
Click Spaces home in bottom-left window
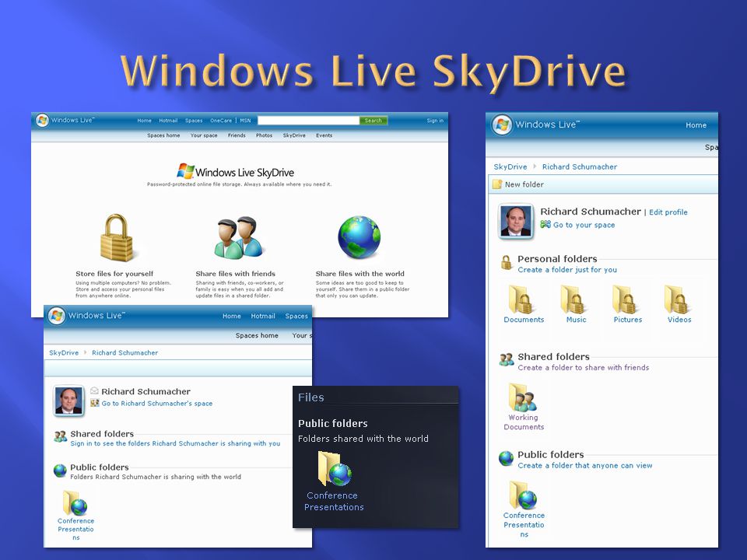pyautogui.click(x=257, y=335)
